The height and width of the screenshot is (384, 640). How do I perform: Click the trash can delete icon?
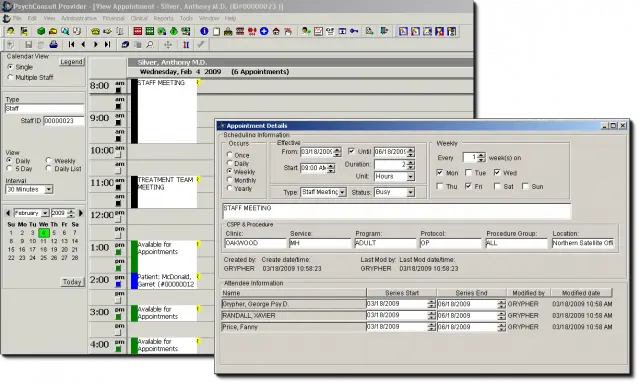pyautogui.click(x=41, y=45)
